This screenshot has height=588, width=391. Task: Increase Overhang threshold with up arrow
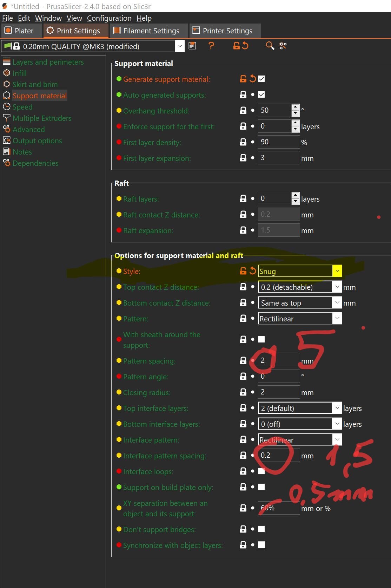296,107
